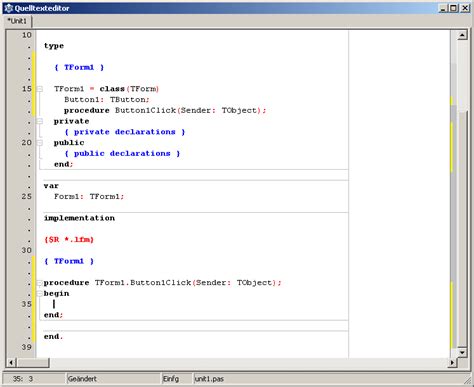Image resolution: width=474 pixels, height=387 pixels.
Task: Collapse the Button1Click procedure fold marker
Action: tap(39, 283)
